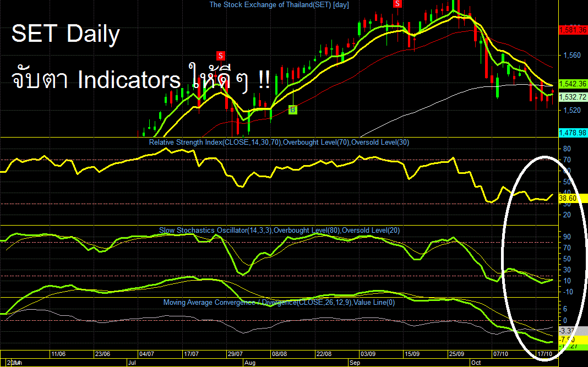This screenshot has height=367, width=588.
Task: Click the RSI axis value 20
Action: click(567, 215)
